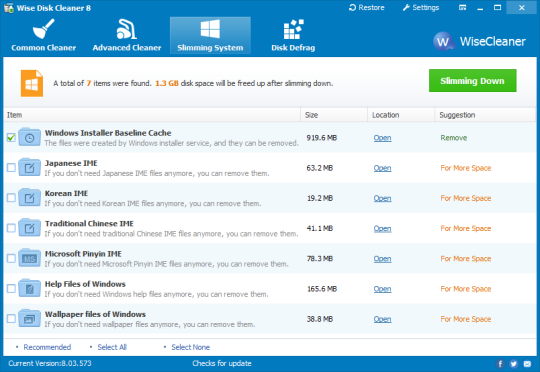Check the Help Files of Windows checkbox
The width and height of the screenshot is (540, 372).
(x=11, y=289)
